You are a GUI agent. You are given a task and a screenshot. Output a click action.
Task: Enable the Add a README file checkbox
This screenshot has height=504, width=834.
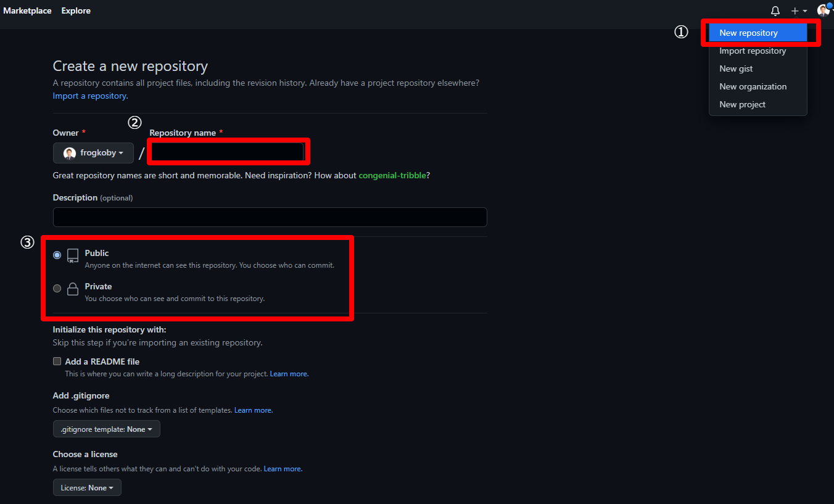[x=57, y=361]
